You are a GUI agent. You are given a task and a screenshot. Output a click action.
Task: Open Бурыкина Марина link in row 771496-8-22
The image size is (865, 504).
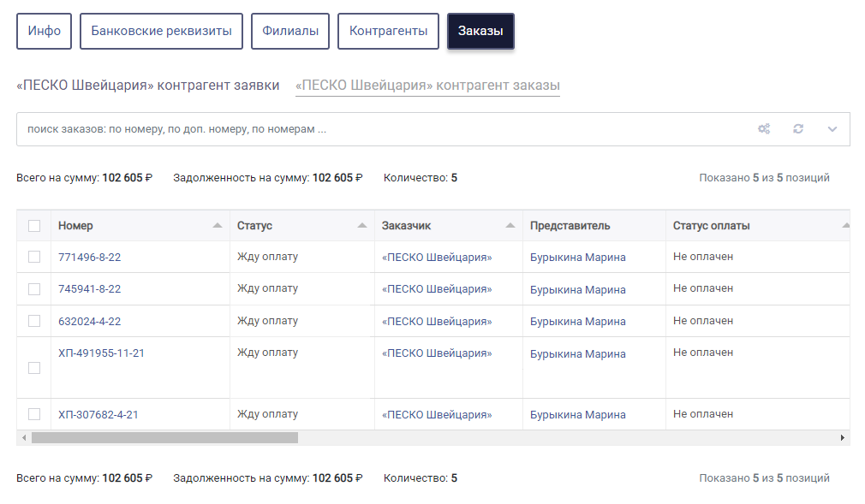[577, 258]
